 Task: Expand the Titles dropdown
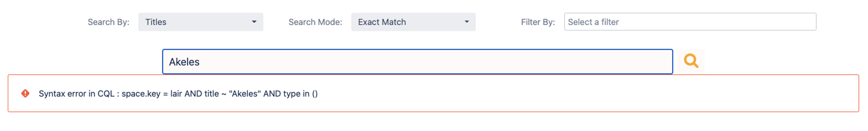[x=201, y=22]
